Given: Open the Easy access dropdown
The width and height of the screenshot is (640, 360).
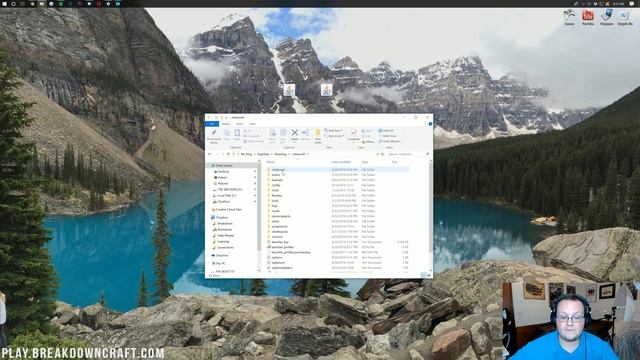Looking at the screenshot, I should (x=335, y=136).
